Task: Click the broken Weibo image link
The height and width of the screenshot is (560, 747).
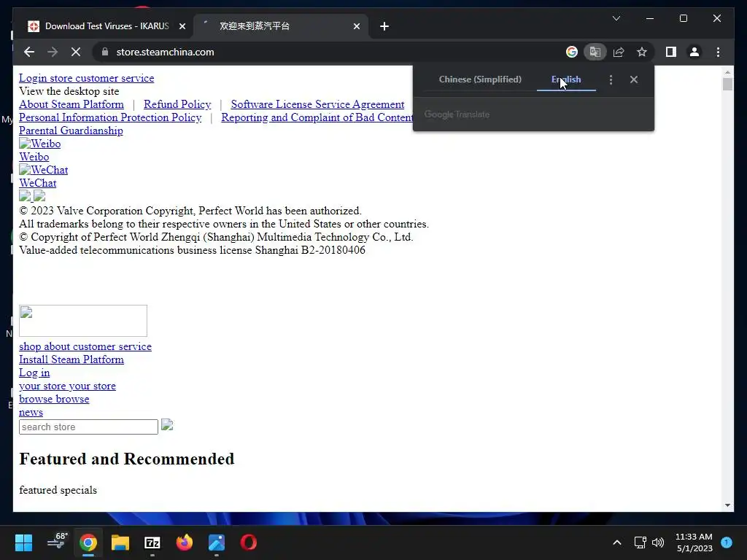Action: [x=40, y=144]
